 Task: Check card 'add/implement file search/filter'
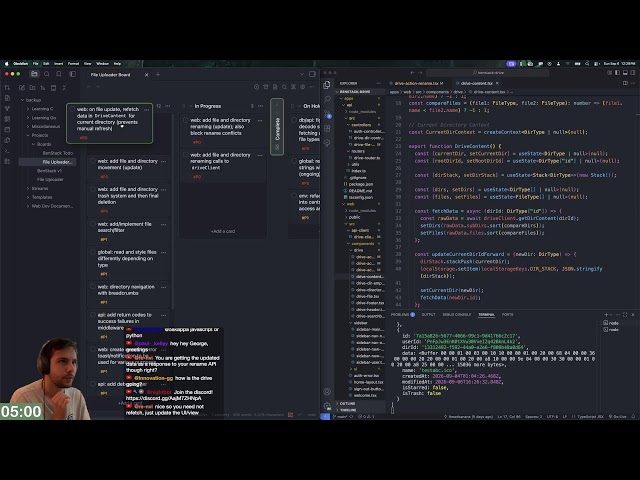point(93,224)
